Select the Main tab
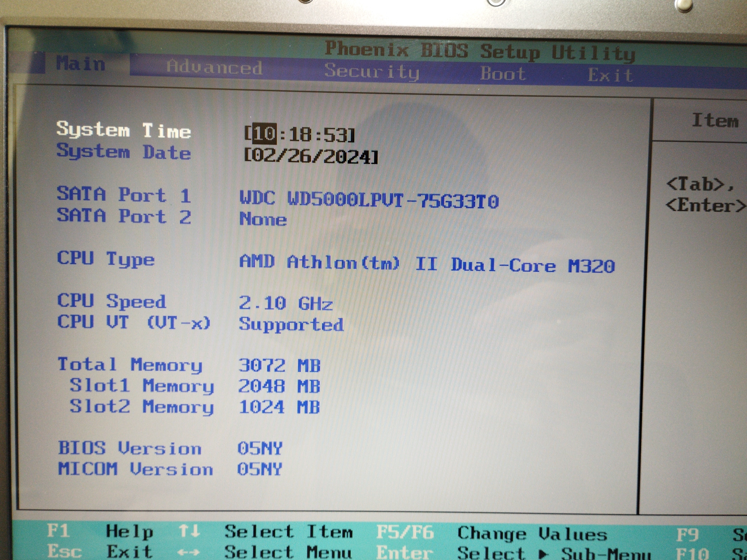 point(81,63)
